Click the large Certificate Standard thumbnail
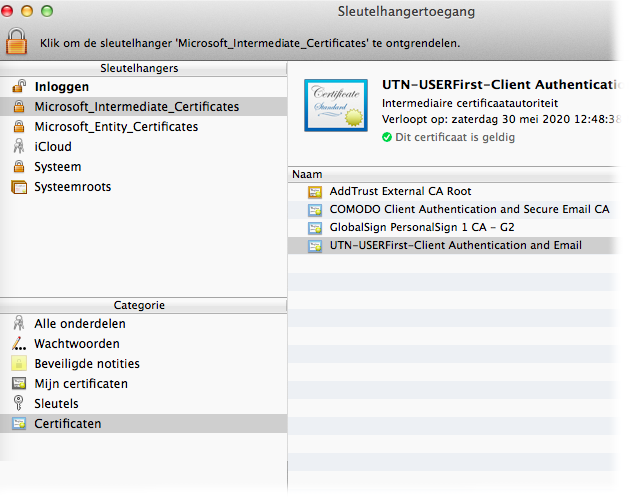This screenshot has width=629, height=503. click(x=336, y=105)
